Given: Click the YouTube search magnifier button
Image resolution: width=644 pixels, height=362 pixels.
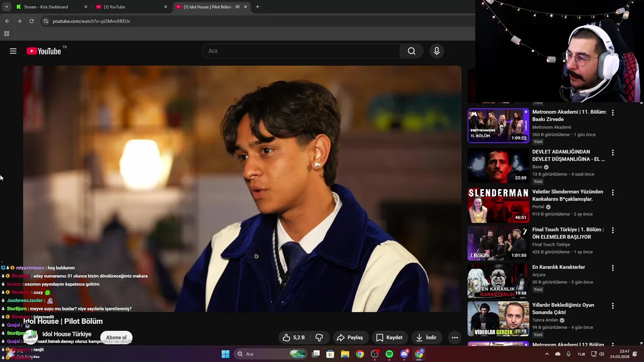Looking at the screenshot, I should 412,51.
